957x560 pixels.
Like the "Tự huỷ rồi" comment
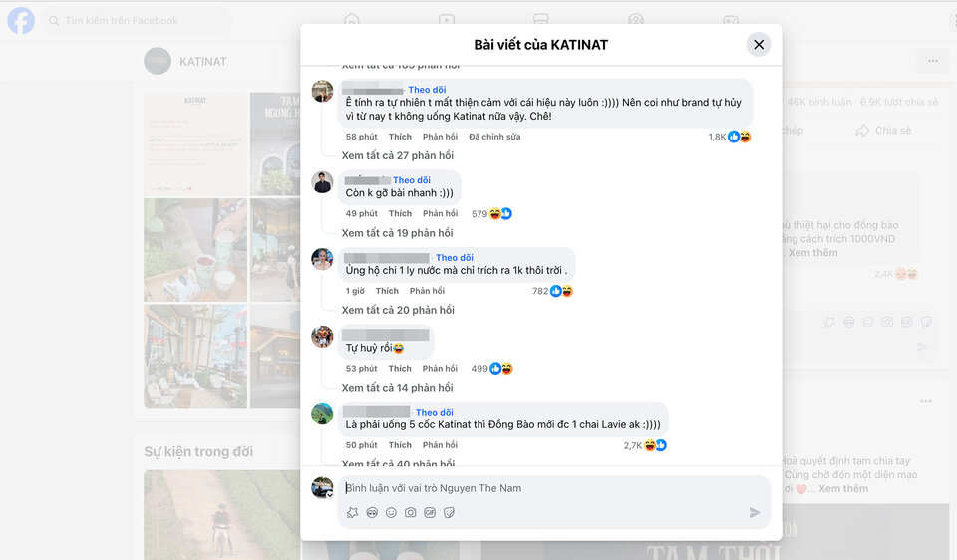[x=400, y=369]
